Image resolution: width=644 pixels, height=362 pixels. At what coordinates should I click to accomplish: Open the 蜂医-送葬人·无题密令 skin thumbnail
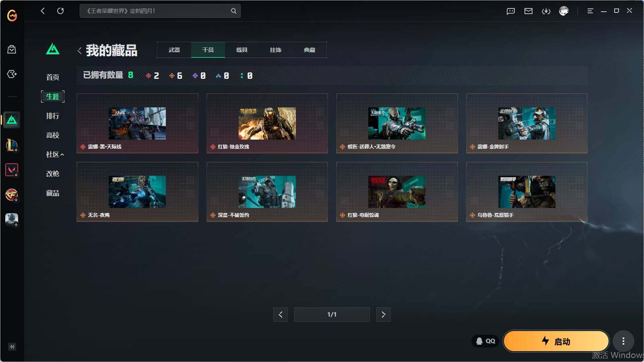(397, 123)
